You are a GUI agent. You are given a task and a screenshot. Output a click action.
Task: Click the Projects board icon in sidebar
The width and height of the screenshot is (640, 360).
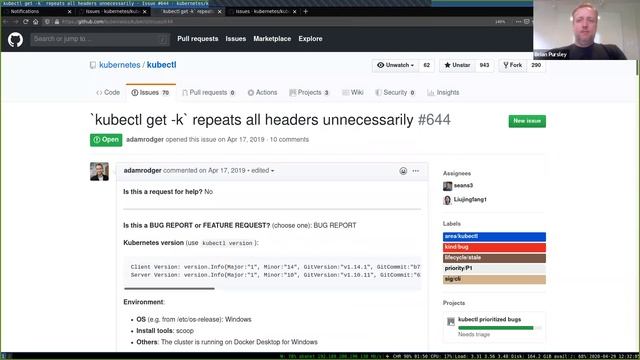[x=451, y=322]
